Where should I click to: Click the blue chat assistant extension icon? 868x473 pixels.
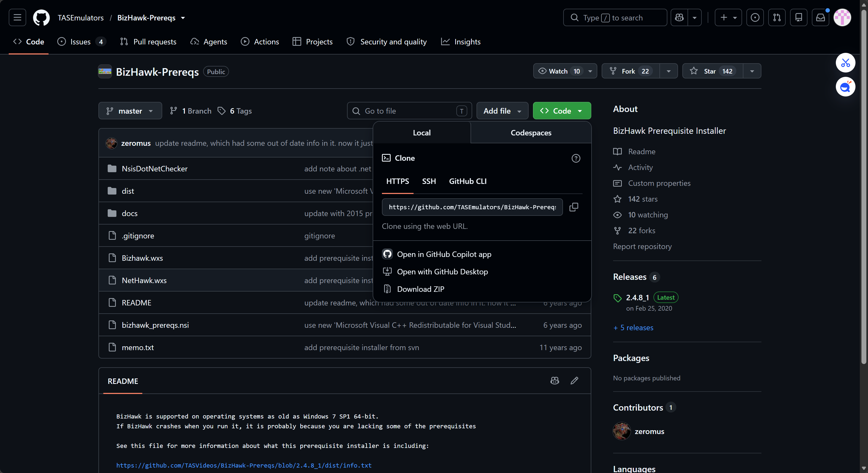(x=845, y=87)
